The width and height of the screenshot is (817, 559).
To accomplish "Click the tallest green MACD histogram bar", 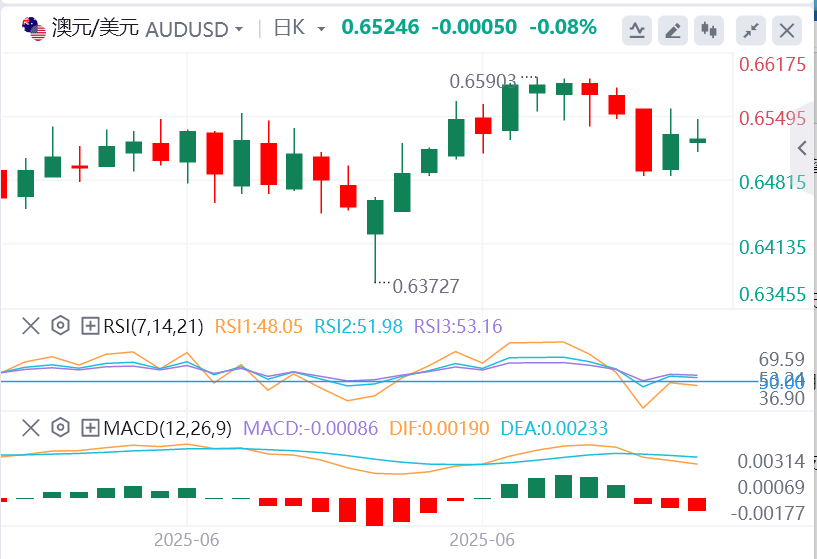I will (563, 487).
